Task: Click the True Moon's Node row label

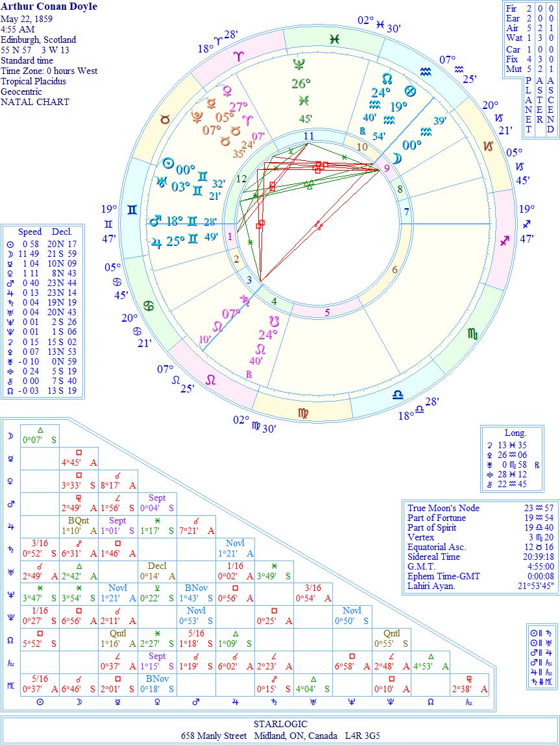Action: pos(443,508)
